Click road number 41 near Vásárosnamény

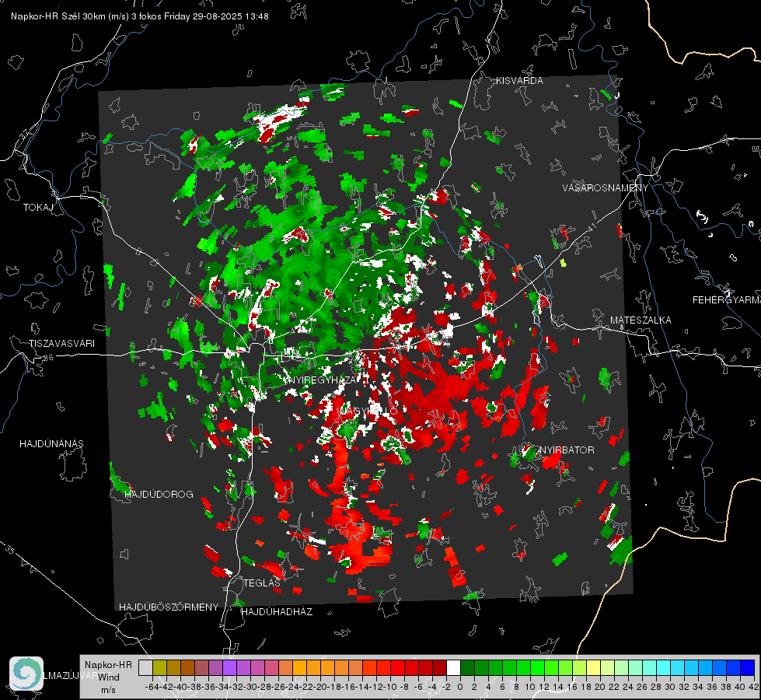(x=592, y=226)
